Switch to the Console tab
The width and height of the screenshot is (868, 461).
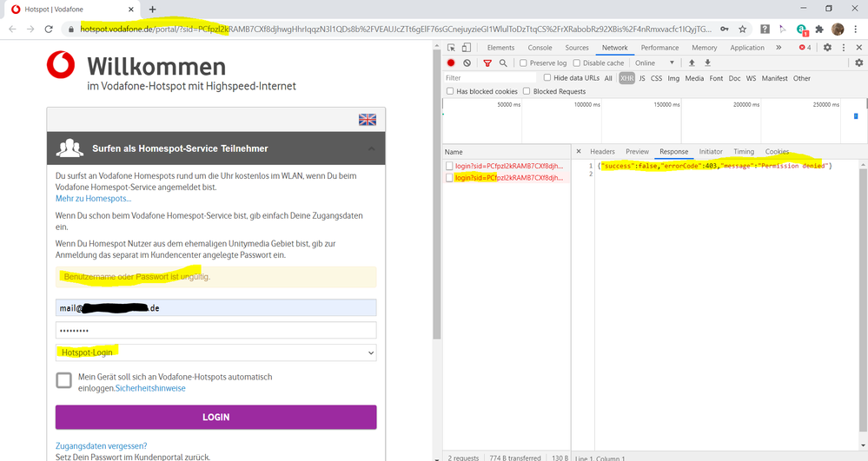pos(540,48)
